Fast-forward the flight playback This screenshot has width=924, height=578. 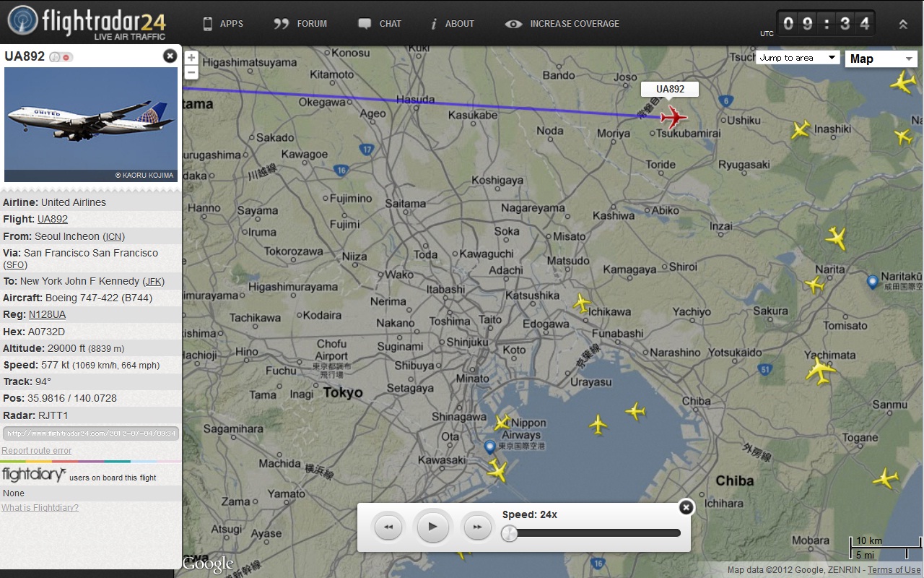pos(477,527)
